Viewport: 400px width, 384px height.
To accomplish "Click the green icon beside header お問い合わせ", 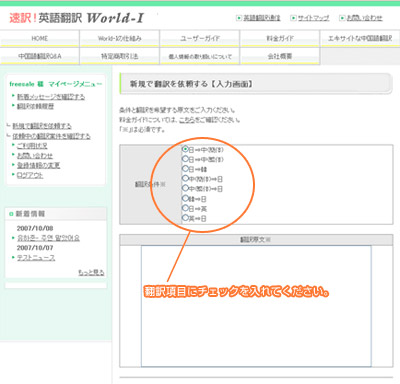I will point(342,18).
